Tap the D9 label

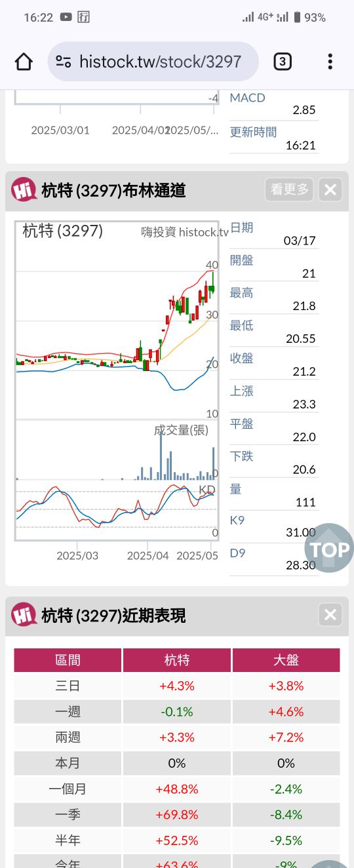237,553
